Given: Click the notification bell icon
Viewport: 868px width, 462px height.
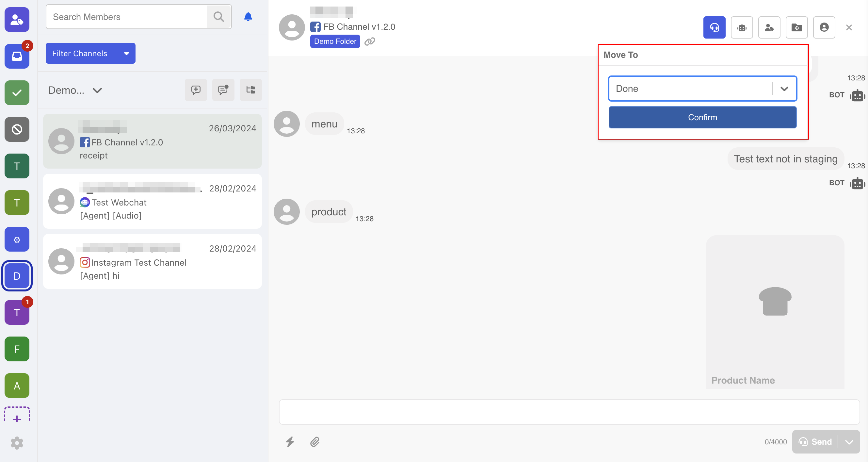Looking at the screenshot, I should tap(248, 17).
